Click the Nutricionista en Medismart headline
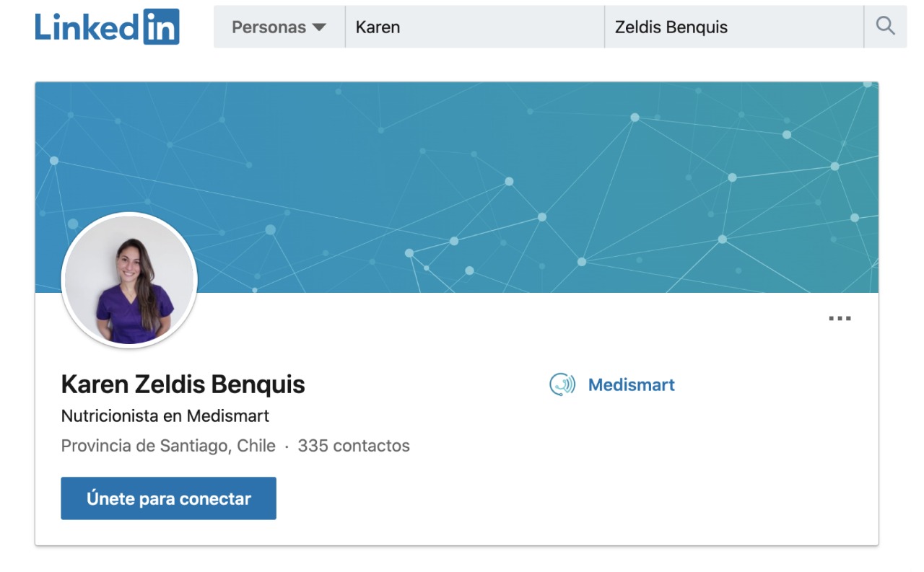This screenshot has width=924, height=572. coord(165,416)
